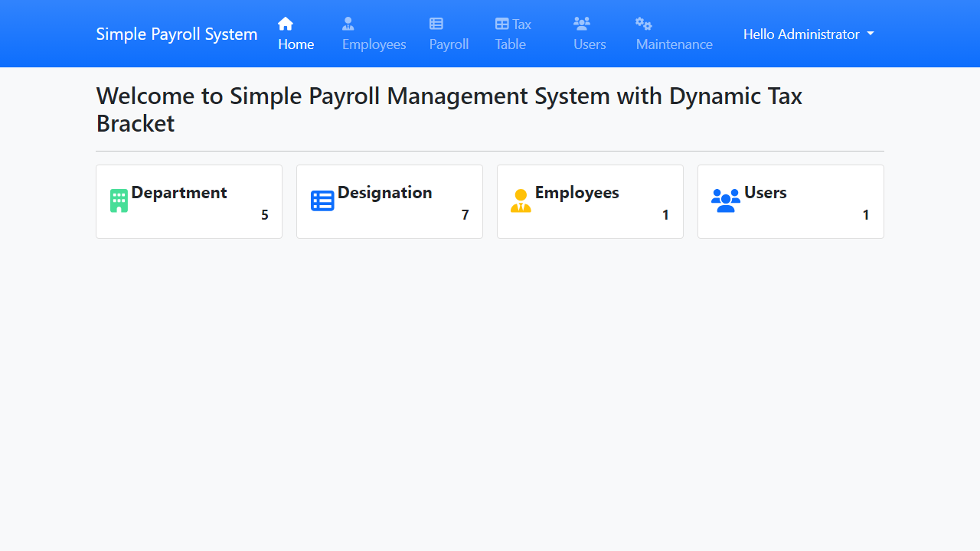The width and height of the screenshot is (980, 551).
Task: Click the Employees person icon in navbar
Action: click(348, 24)
